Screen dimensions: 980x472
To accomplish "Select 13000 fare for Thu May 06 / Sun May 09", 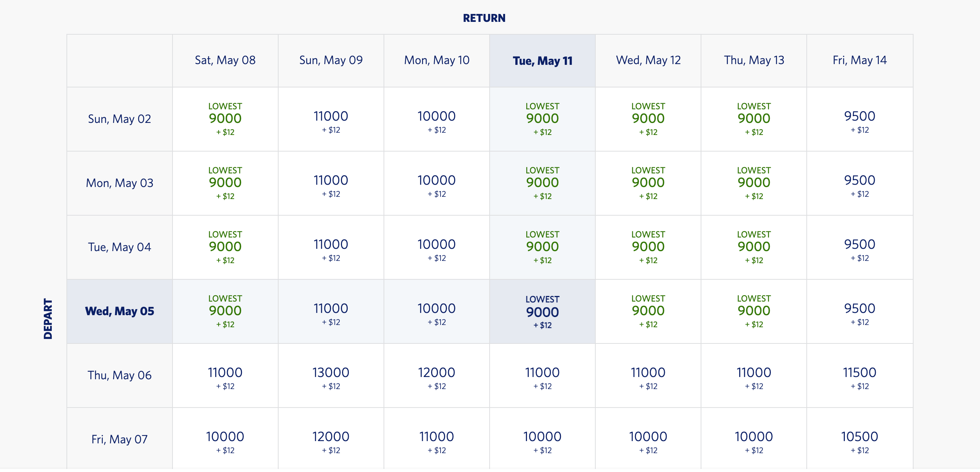I will [x=331, y=376].
